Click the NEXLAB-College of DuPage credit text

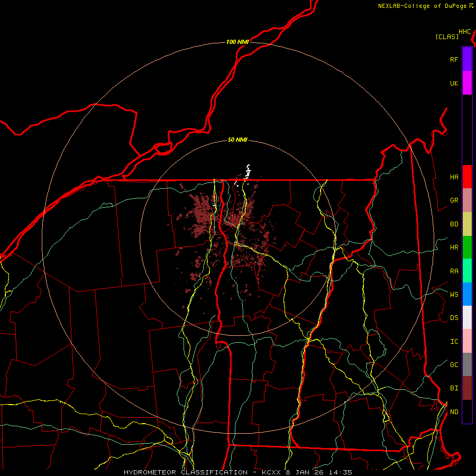click(x=422, y=6)
